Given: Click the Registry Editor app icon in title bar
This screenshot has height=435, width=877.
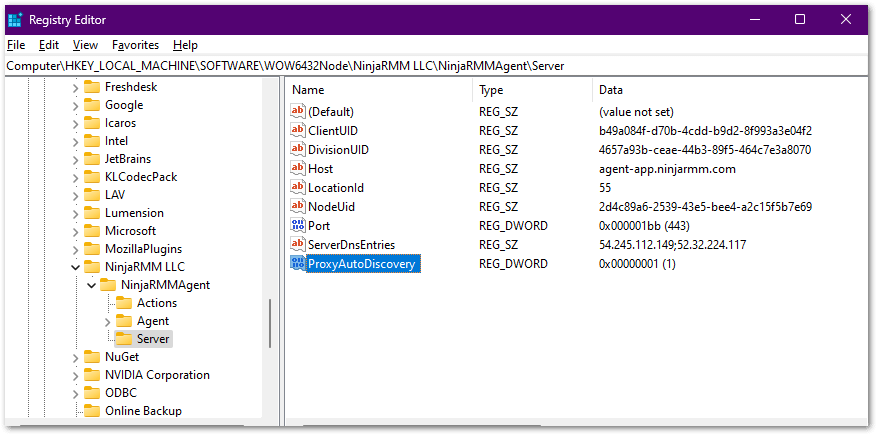Looking at the screenshot, I should 15,19.
